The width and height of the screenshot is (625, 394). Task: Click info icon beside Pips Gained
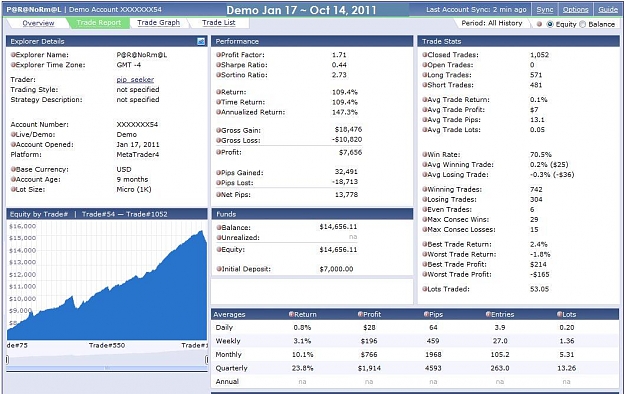pyautogui.click(x=218, y=173)
